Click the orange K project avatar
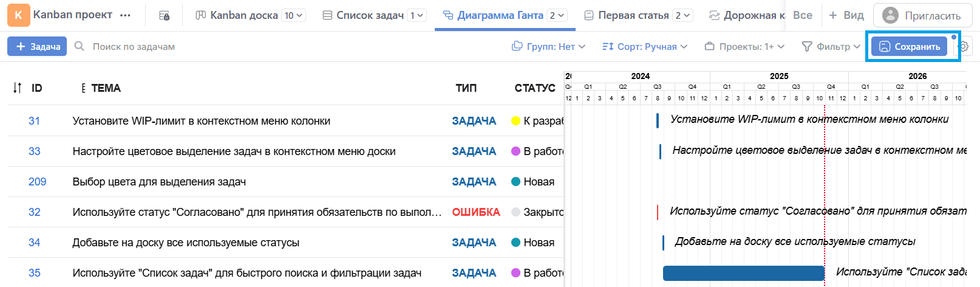The height and width of the screenshot is (287, 980). (x=18, y=15)
